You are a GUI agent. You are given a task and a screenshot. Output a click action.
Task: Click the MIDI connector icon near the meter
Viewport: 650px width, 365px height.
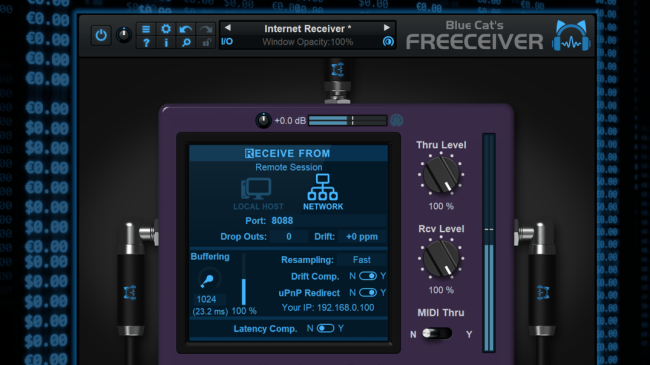click(x=397, y=120)
